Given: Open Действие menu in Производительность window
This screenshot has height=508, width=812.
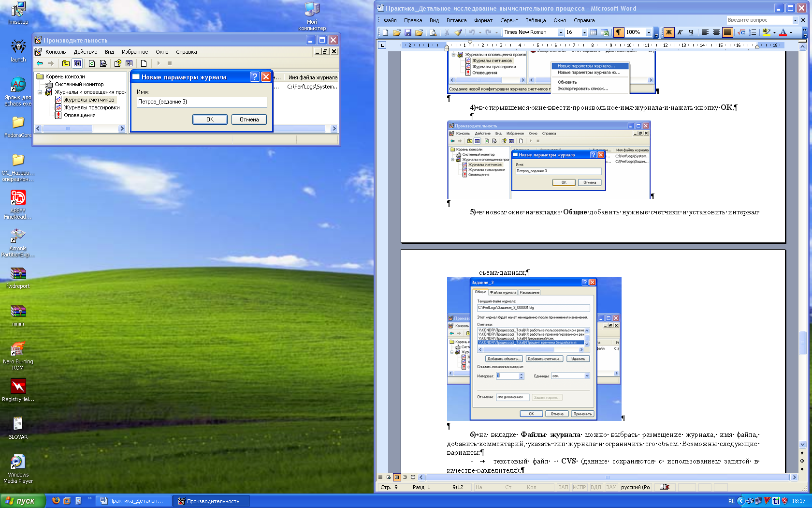Looking at the screenshot, I should coord(86,52).
